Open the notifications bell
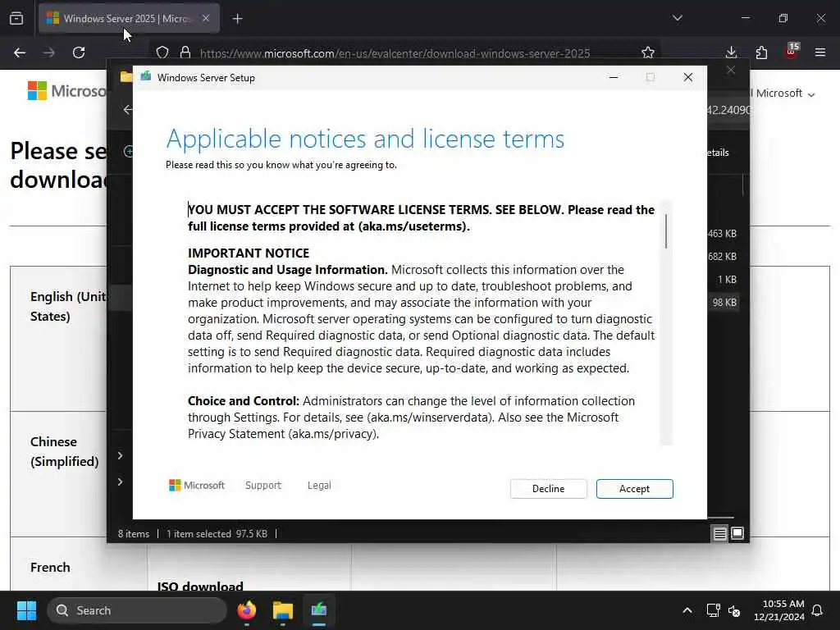Image resolution: width=840 pixels, height=630 pixels. pos(817,610)
